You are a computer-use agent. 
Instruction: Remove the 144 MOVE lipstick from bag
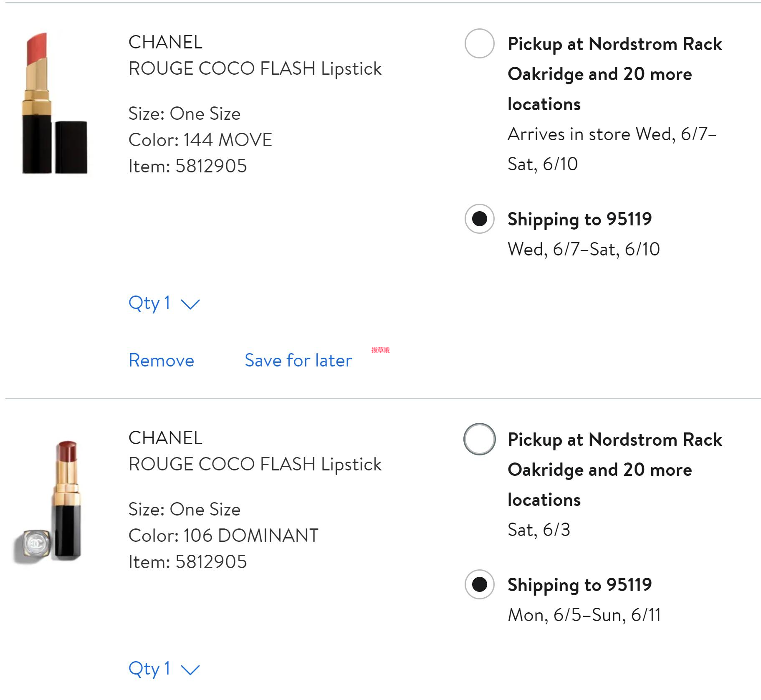[x=161, y=360]
